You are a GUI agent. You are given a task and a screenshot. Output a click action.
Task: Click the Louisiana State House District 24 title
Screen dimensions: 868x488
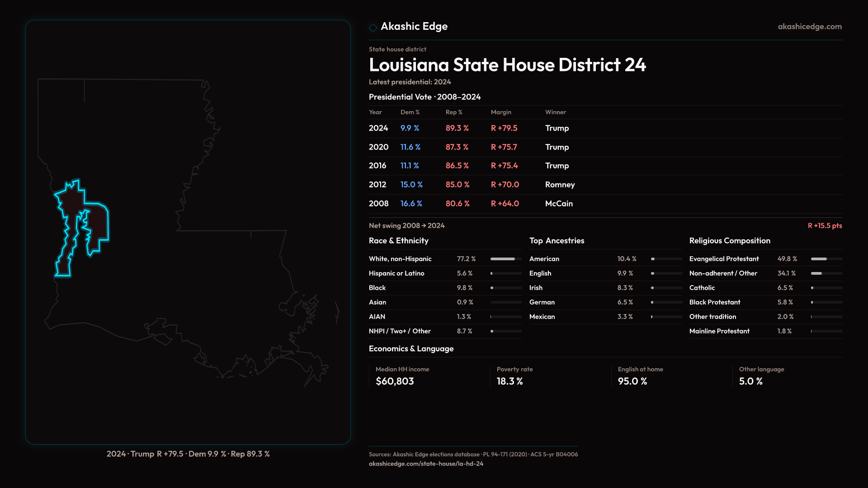(507, 65)
